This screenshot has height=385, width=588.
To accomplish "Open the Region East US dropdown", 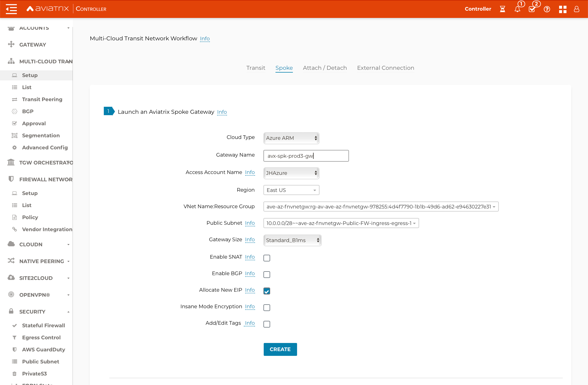I will coord(291,190).
